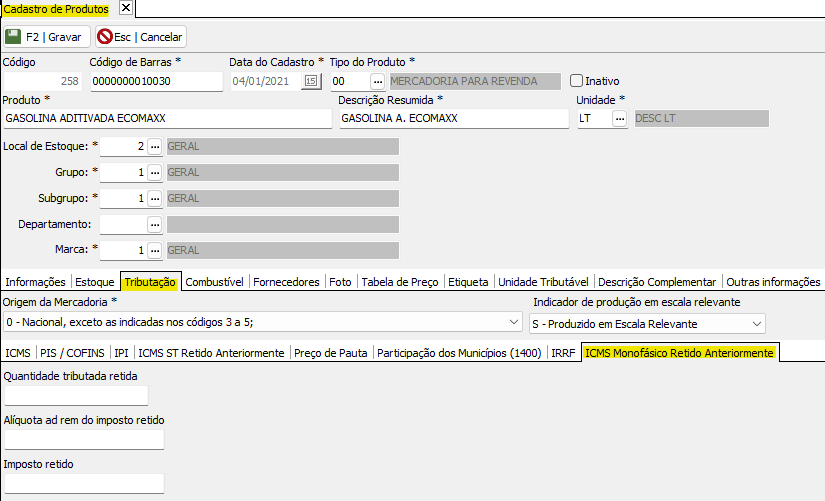Screen dimensions: 825x501
Task: Open the Tipo do Produto lookup button
Action: pyautogui.click(x=377, y=81)
